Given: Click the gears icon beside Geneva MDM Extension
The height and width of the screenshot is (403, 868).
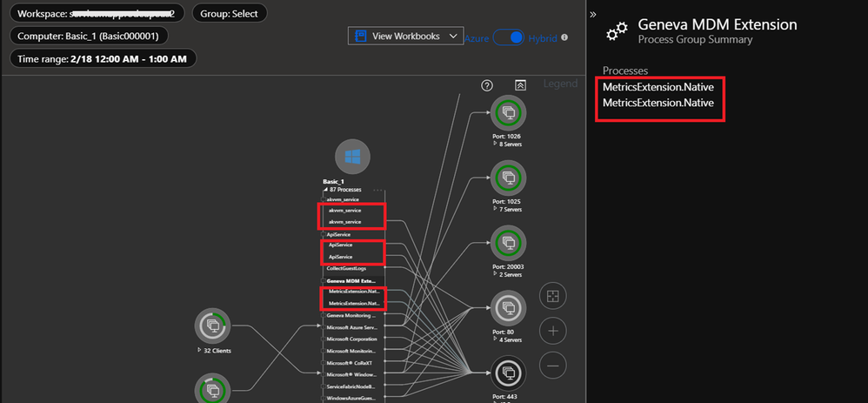Looking at the screenshot, I should click(x=617, y=31).
